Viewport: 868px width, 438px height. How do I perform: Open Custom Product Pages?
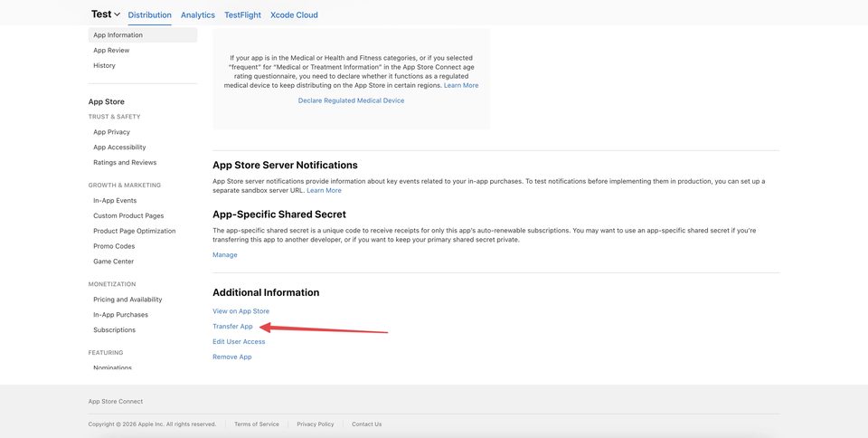(128, 216)
